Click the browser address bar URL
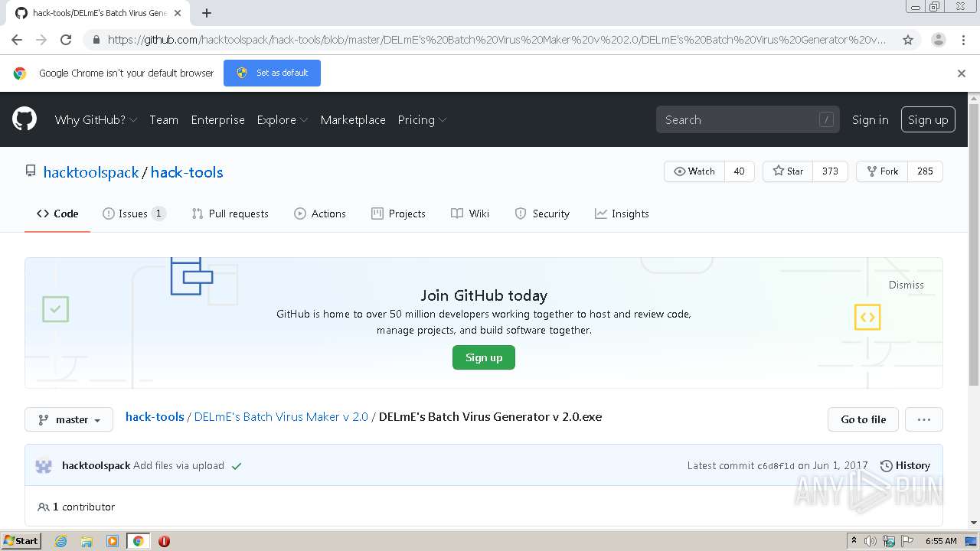Screen dimensions: 980x551 496,40
